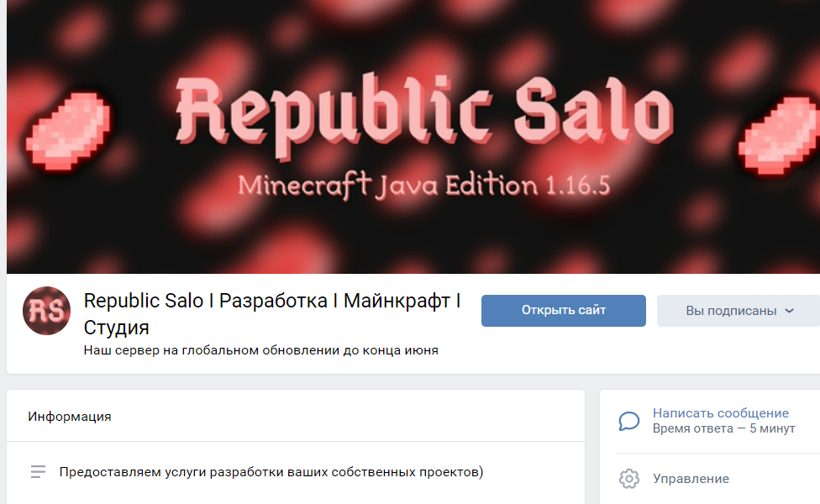Screen dimensions: 820x504
Task: Click the chevron arrow in Вы подписаны
Action: tap(789, 311)
